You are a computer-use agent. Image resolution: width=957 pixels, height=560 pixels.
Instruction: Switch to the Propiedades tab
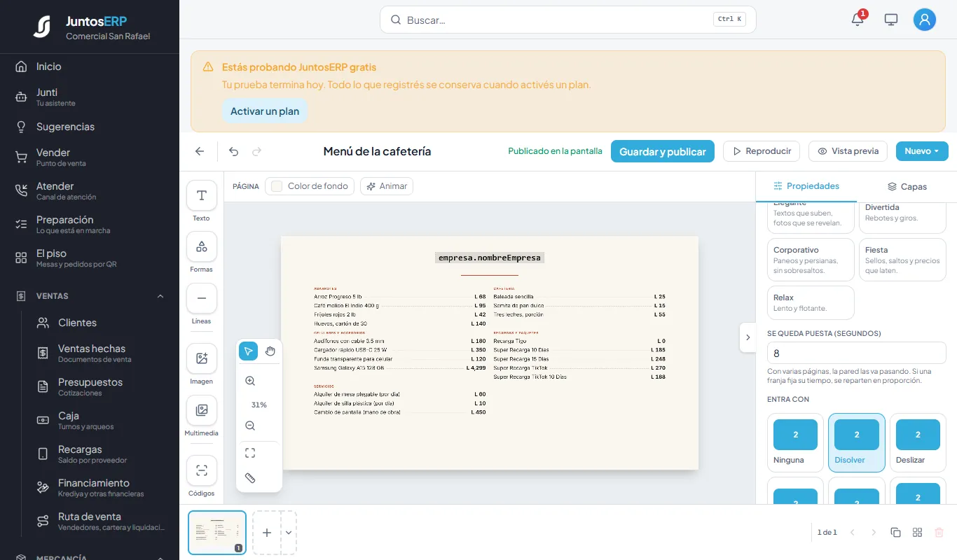pyautogui.click(x=806, y=186)
